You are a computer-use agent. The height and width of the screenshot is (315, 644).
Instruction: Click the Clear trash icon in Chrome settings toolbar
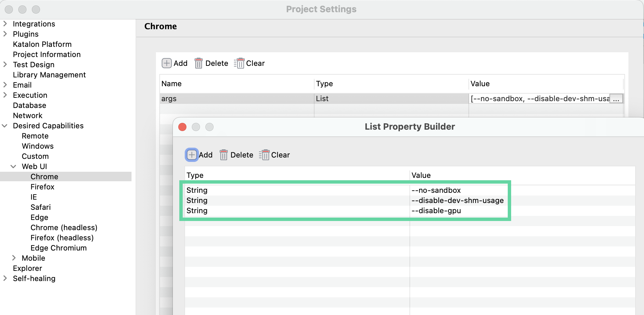pyautogui.click(x=240, y=63)
